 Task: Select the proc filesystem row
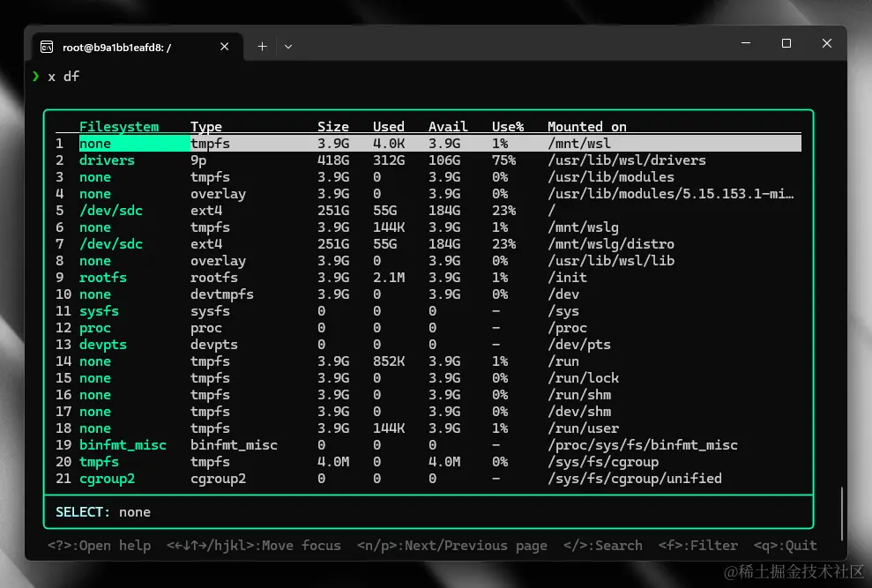429,328
